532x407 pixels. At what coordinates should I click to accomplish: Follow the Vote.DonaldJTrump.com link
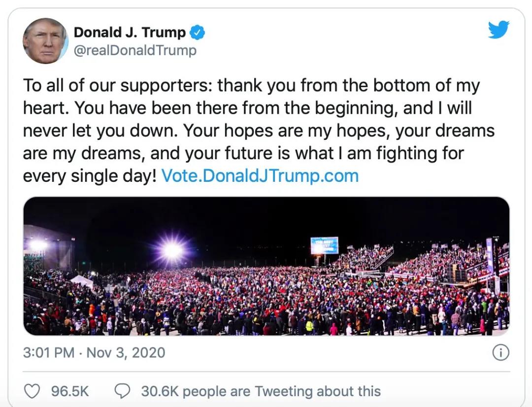[260, 176]
